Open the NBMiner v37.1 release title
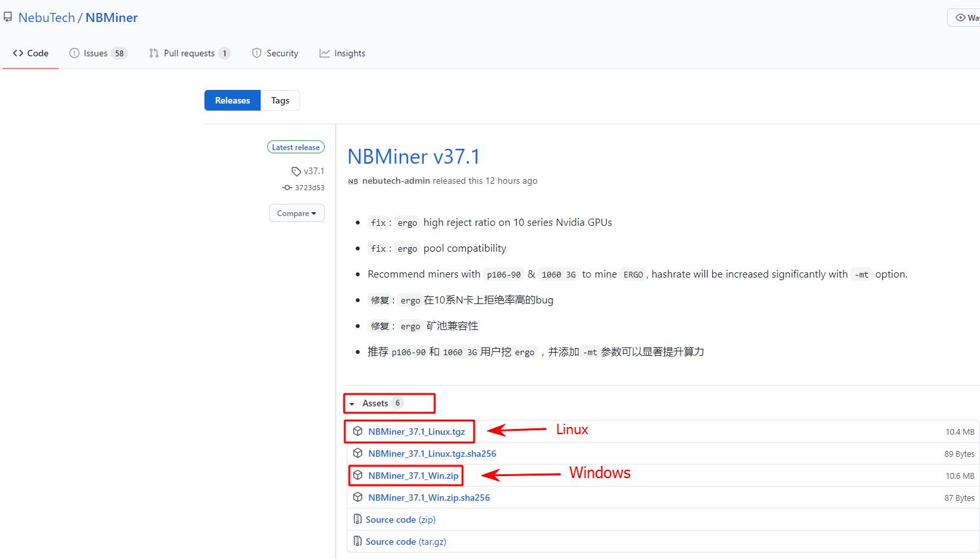 pos(414,157)
